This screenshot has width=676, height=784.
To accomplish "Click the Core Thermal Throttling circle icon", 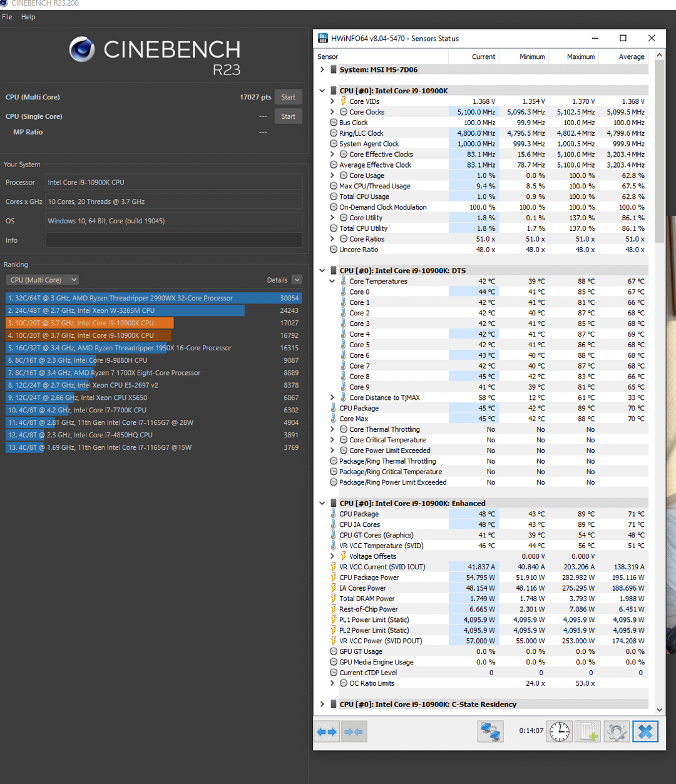I will (x=344, y=429).
